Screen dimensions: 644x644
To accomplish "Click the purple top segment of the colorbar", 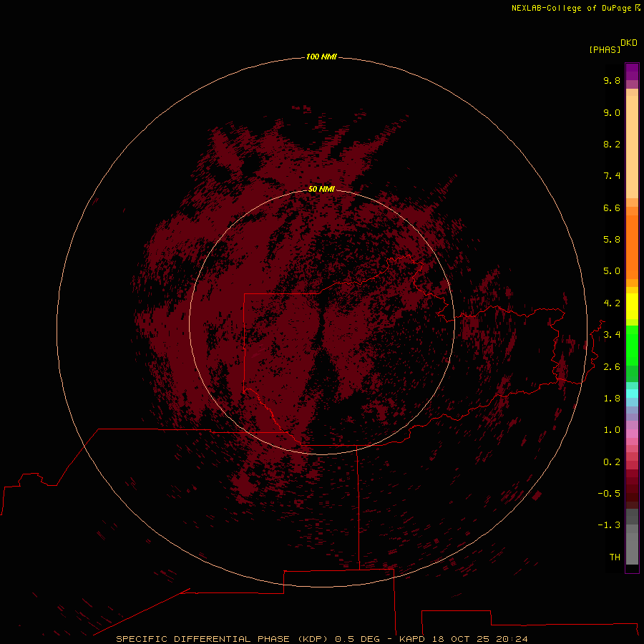I will [632, 72].
